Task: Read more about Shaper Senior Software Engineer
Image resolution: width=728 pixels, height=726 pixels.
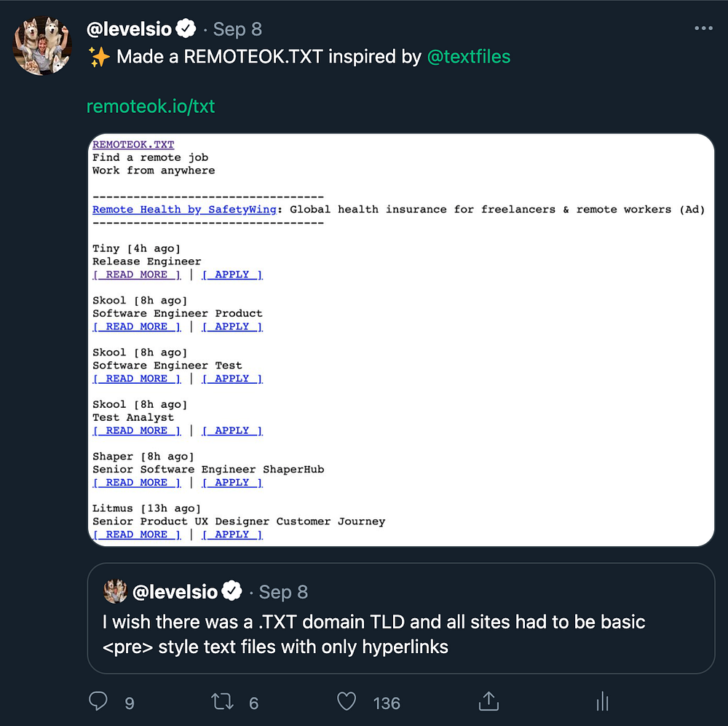Action: click(x=137, y=483)
